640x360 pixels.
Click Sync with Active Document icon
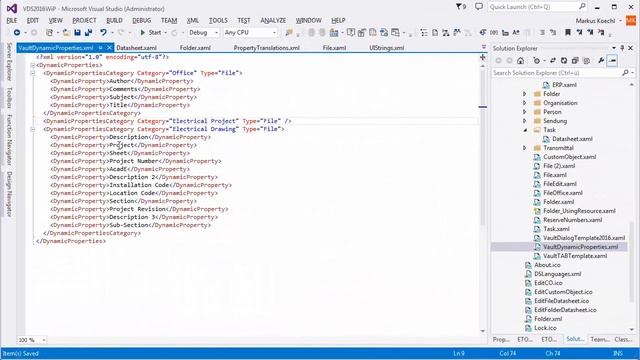553,60
